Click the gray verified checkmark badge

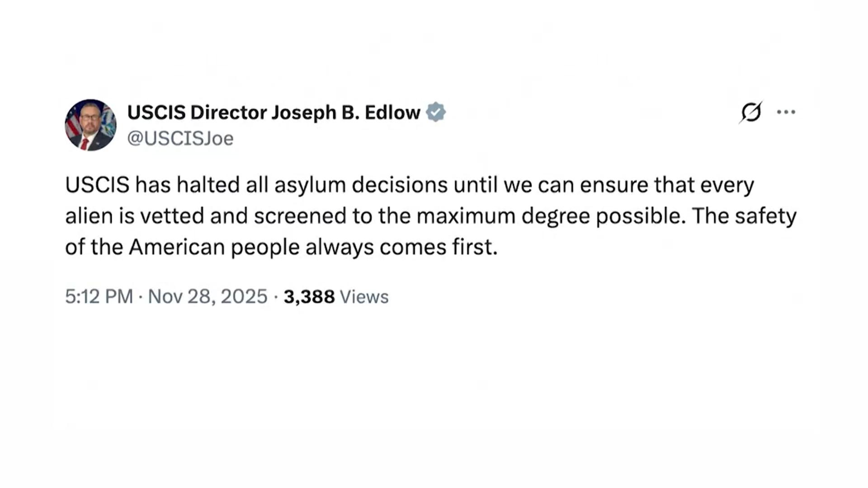pyautogui.click(x=436, y=112)
